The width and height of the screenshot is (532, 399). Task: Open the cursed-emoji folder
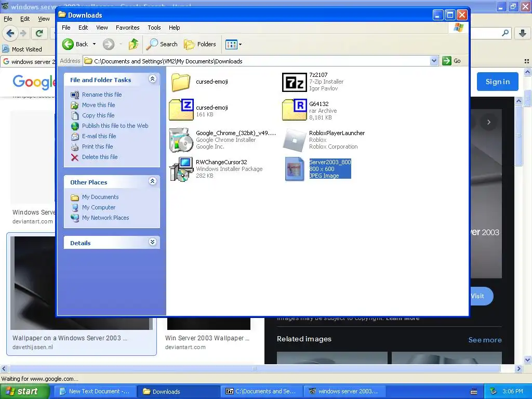point(181,82)
